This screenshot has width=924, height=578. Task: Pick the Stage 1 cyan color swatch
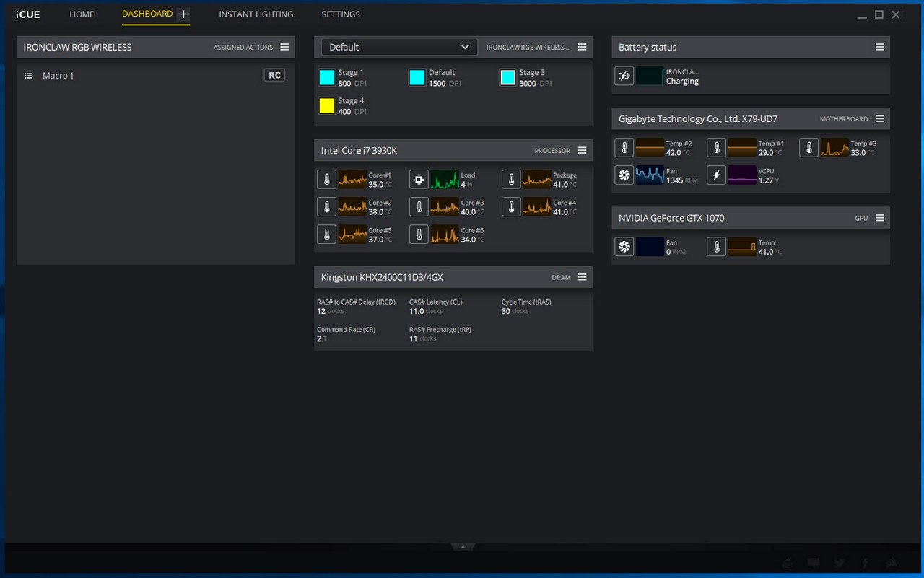pos(327,78)
